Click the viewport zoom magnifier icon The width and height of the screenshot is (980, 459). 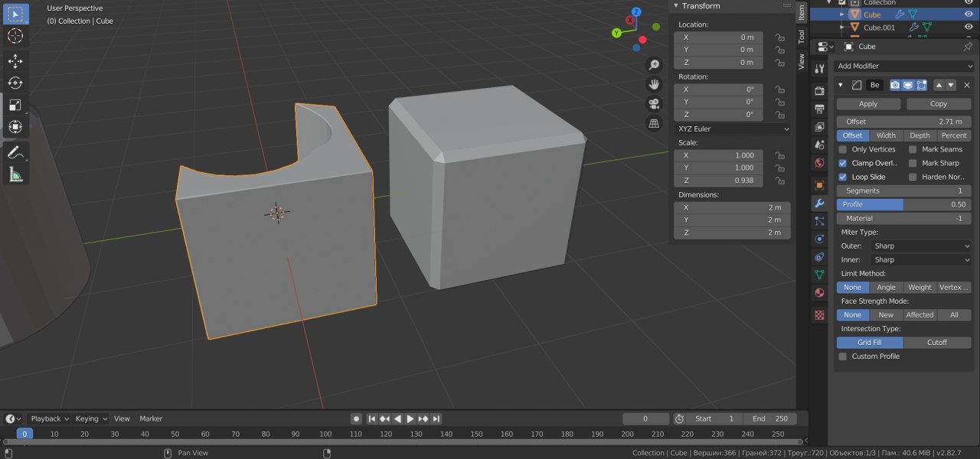[x=654, y=65]
